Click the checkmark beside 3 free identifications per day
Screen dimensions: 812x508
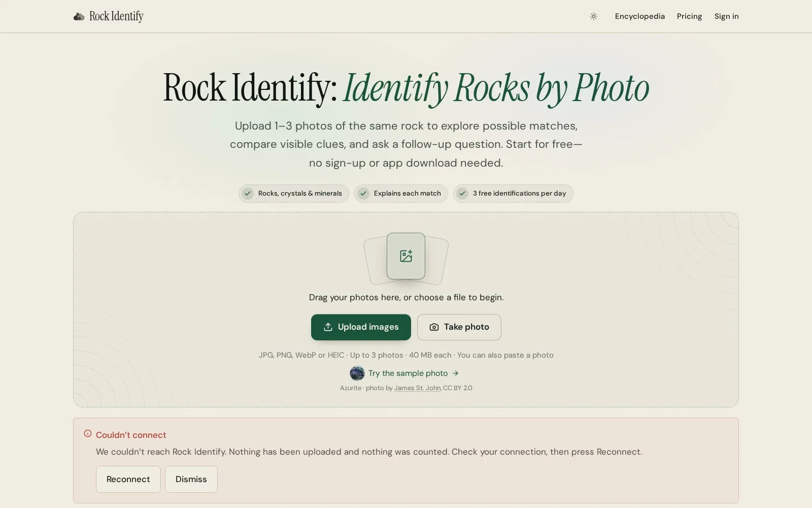coord(462,194)
